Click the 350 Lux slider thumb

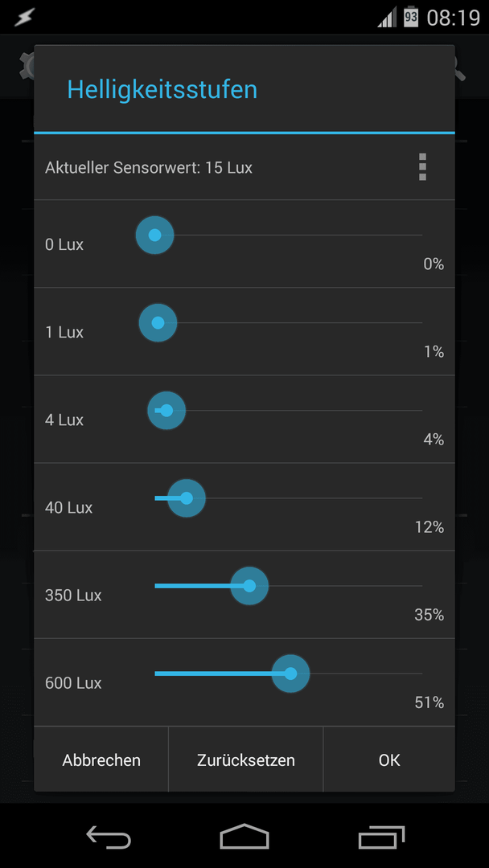249,586
